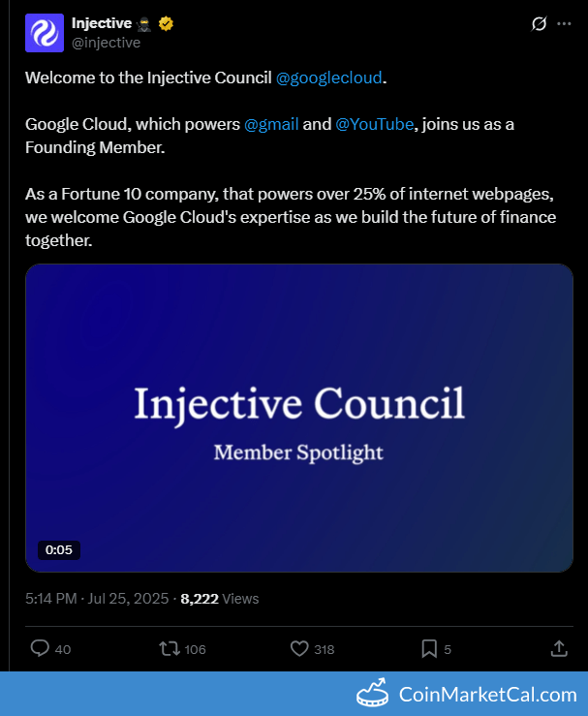Viewport: 588px width, 716px height.
Task: Bookmark this post
Action: tap(429, 649)
